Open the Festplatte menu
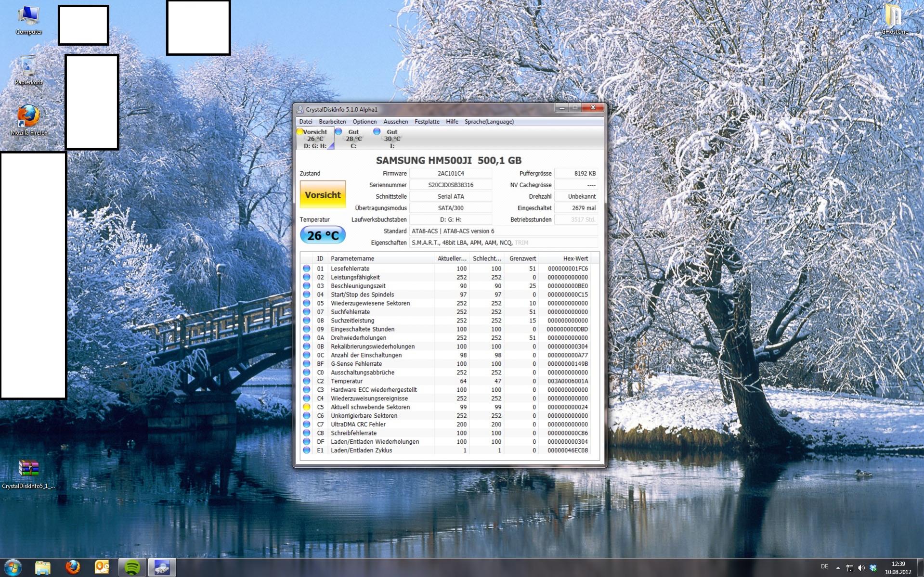 coord(427,122)
